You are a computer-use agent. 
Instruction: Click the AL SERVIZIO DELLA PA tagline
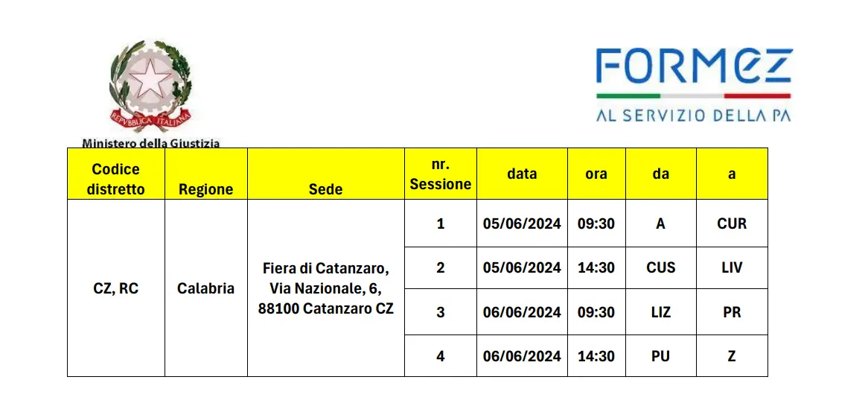coord(694,115)
